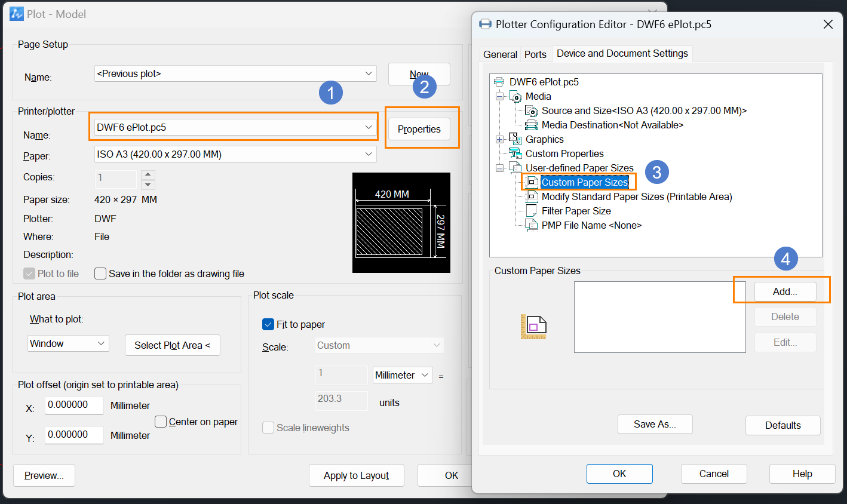Select Source and Size ISO A3 tree item
Image resolution: width=847 pixels, height=504 pixels.
pyautogui.click(x=644, y=110)
